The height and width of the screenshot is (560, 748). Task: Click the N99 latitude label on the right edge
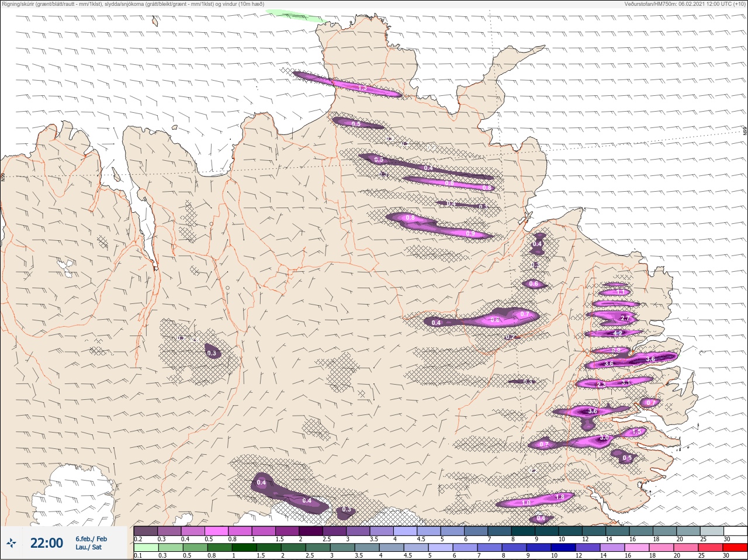tap(745, 132)
